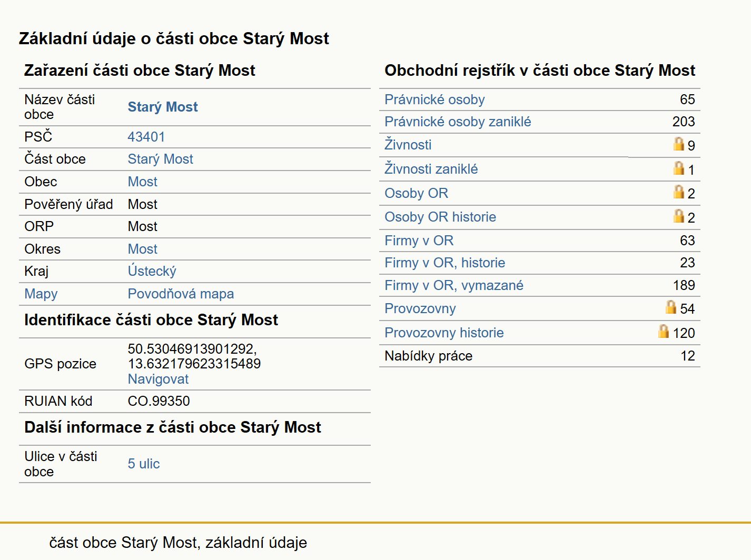751x560 pixels.
Task: Click the lock icon beside Provozovny count 54
Action: tap(671, 307)
